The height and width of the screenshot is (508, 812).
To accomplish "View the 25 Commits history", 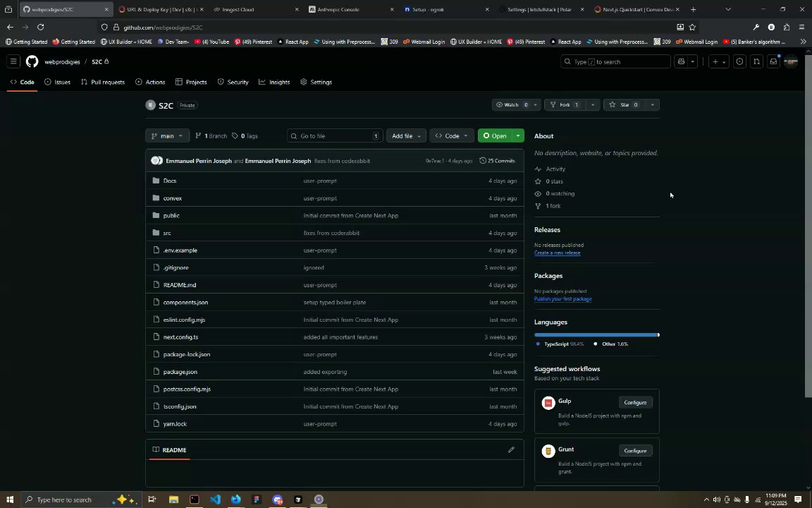I will click(497, 161).
